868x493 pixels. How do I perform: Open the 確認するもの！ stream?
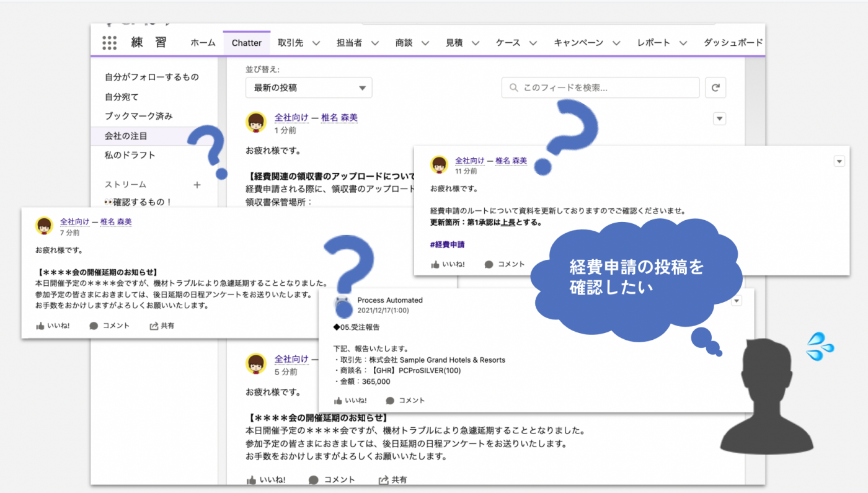click(x=138, y=202)
